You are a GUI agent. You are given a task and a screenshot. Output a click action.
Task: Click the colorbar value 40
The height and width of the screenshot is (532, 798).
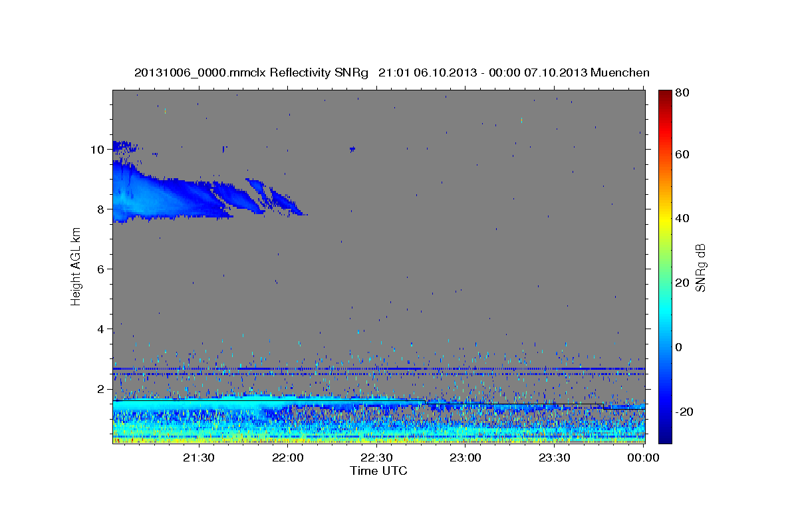[x=684, y=218]
